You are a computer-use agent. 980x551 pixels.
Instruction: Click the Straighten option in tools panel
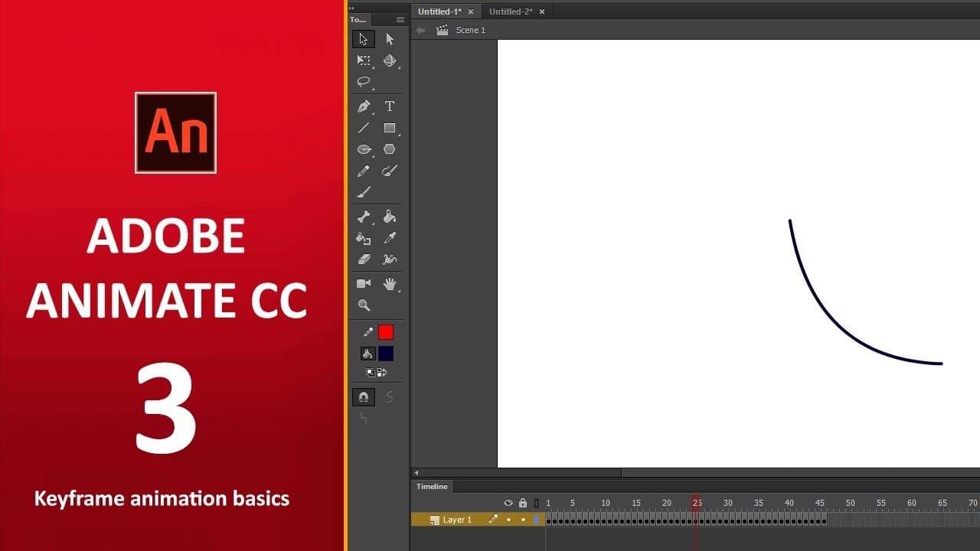pyautogui.click(x=364, y=418)
